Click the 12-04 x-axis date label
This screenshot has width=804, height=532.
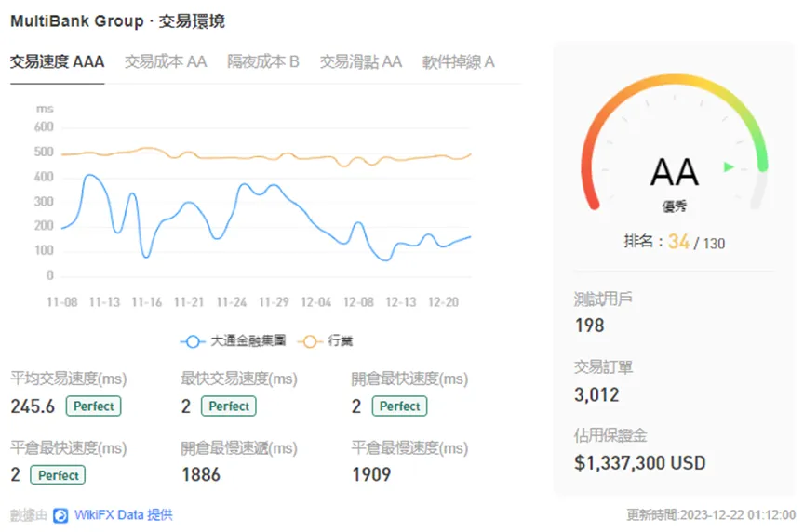pos(316,302)
